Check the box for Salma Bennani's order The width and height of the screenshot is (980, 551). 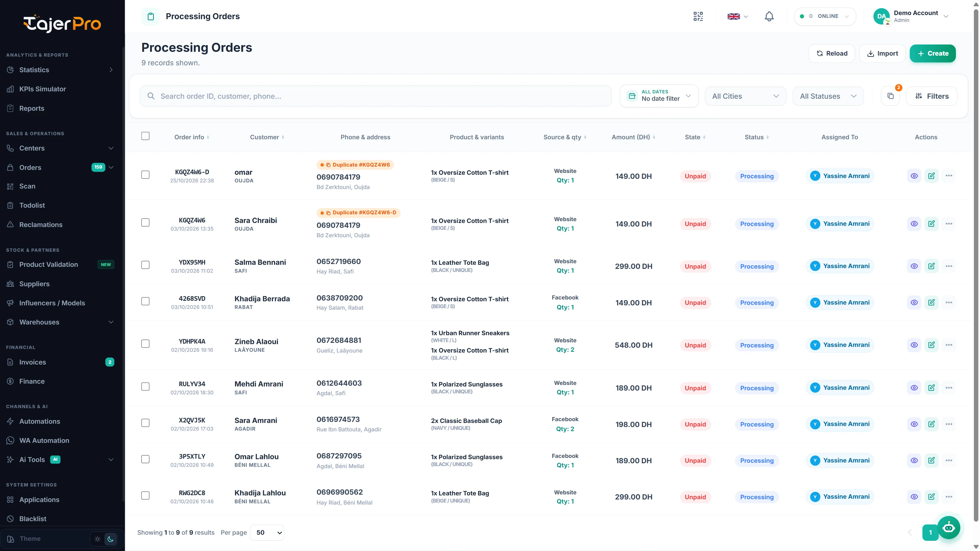pos(145,265)
